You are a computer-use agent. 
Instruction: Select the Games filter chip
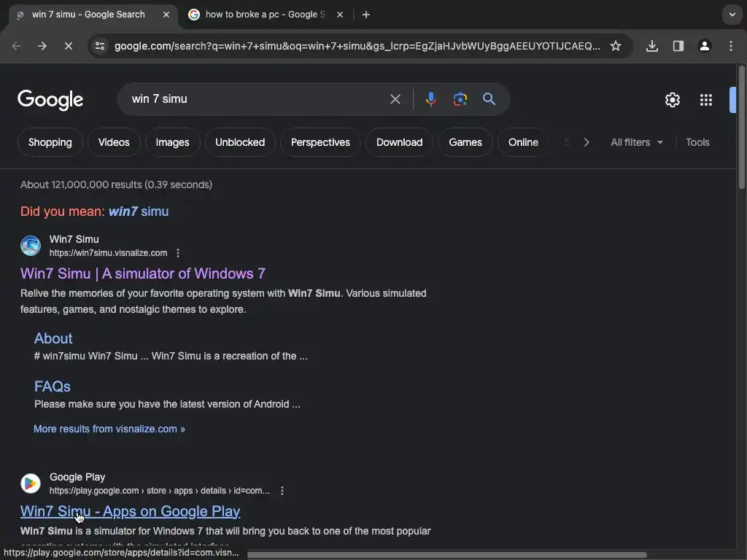click(x=465, y=142)
